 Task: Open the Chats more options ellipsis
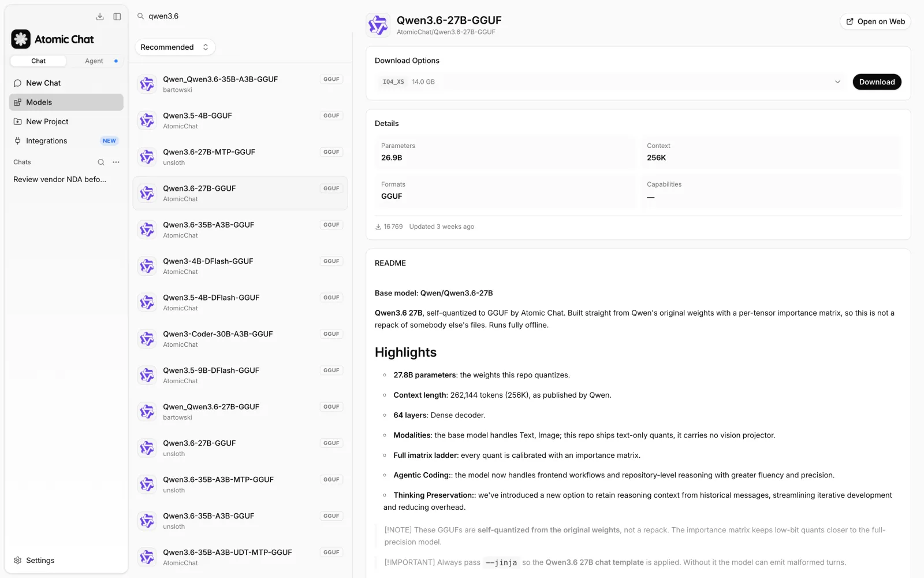point(116,162)
